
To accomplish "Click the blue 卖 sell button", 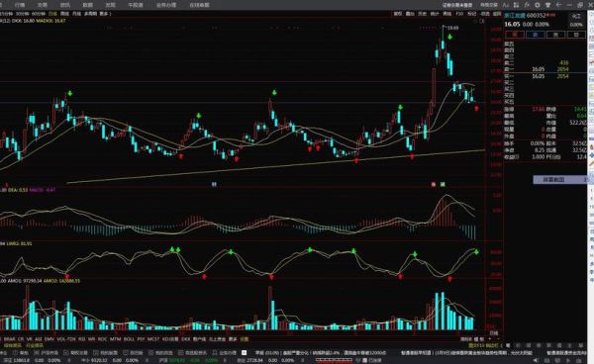I will pos(536,35).
